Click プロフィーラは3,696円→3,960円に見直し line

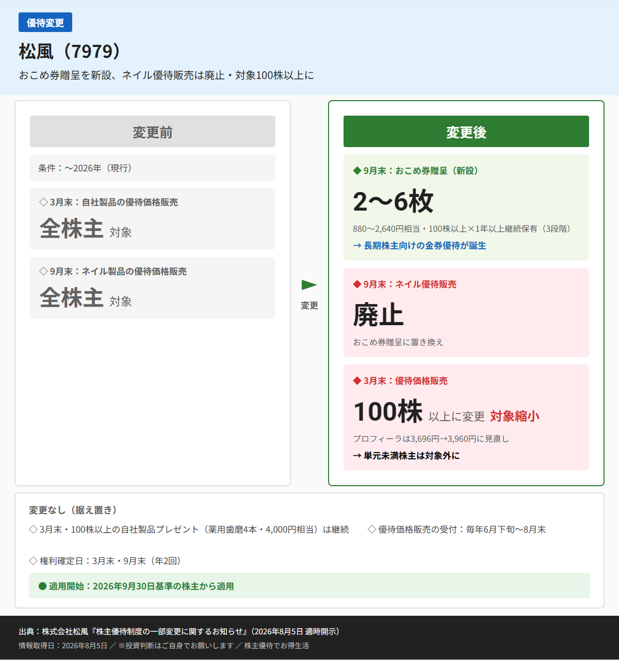431,439
